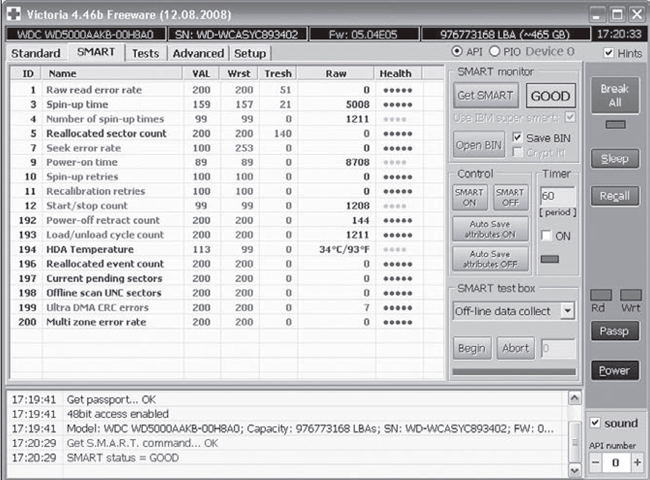Switch to the Advanced tab

tap(197, 53)
